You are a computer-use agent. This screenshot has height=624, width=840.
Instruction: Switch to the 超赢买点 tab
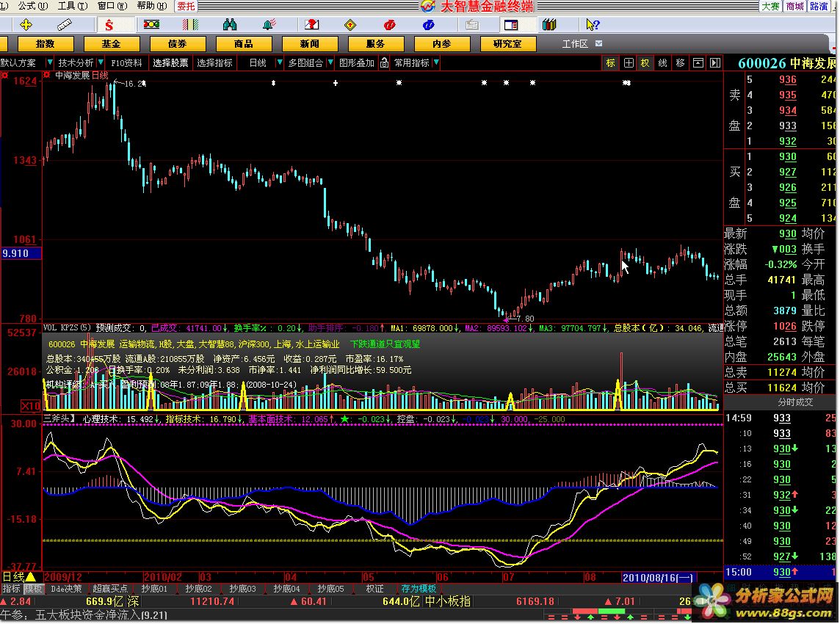point(110,589)
